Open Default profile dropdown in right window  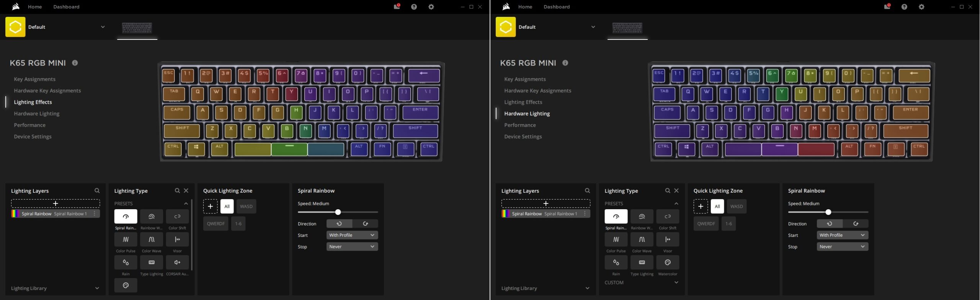593,27
